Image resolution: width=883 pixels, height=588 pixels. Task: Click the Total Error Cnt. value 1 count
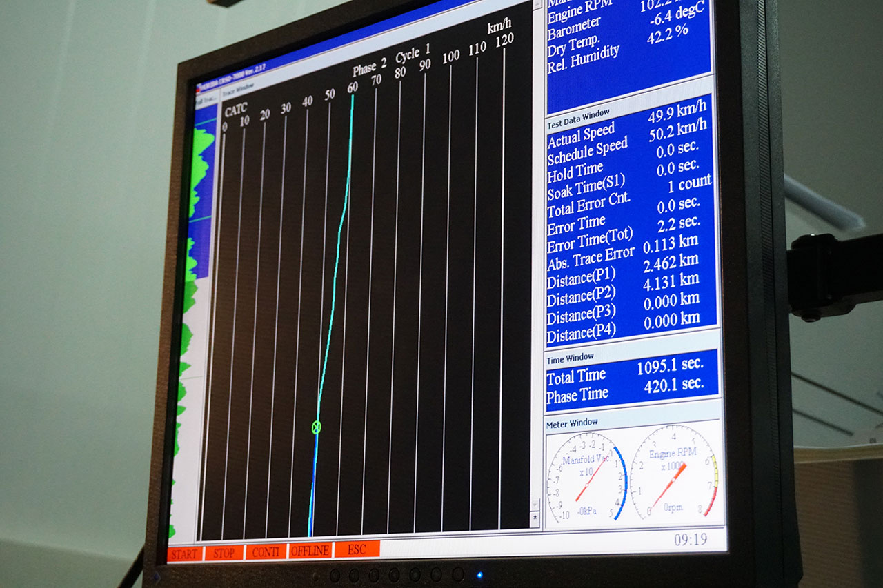tap(688, 183)
